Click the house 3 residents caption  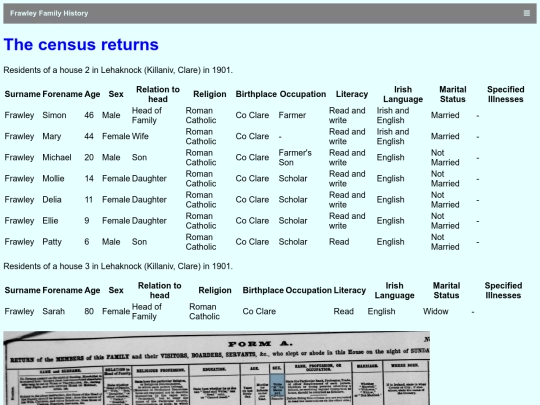(x=118, y=266)
